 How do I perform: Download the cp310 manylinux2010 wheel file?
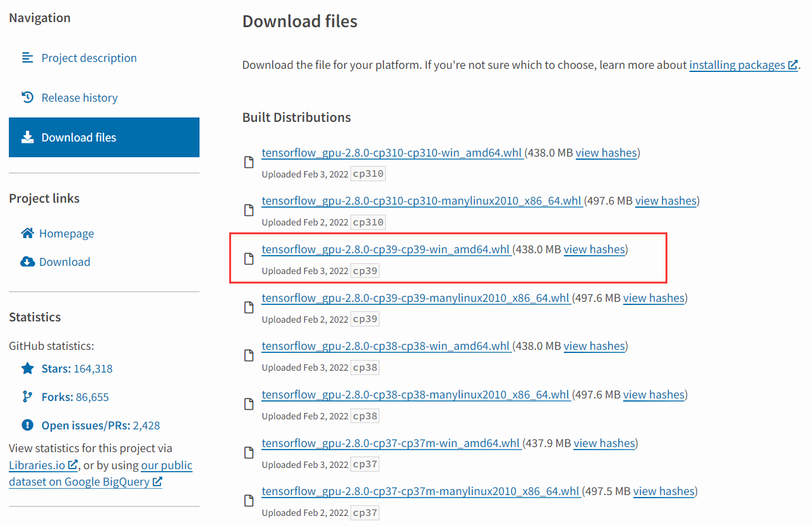point(422,201)
